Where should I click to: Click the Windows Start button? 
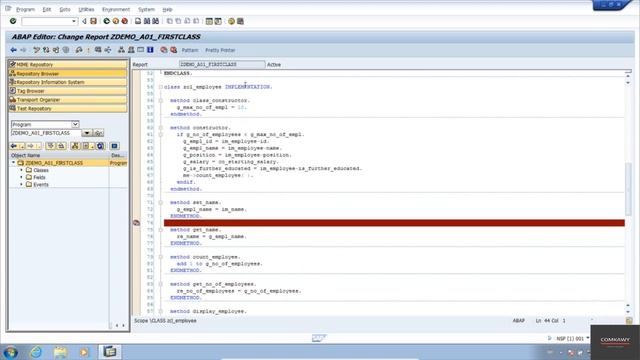10,352
